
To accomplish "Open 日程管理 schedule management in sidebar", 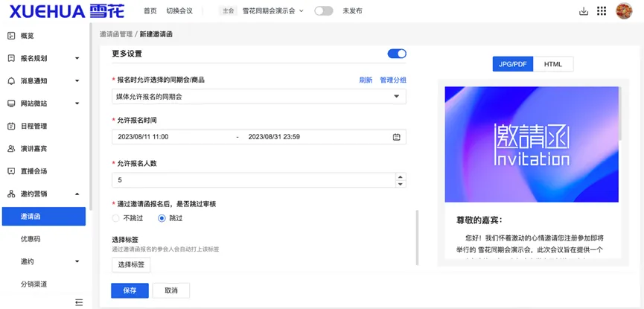I will click(34, 126).
